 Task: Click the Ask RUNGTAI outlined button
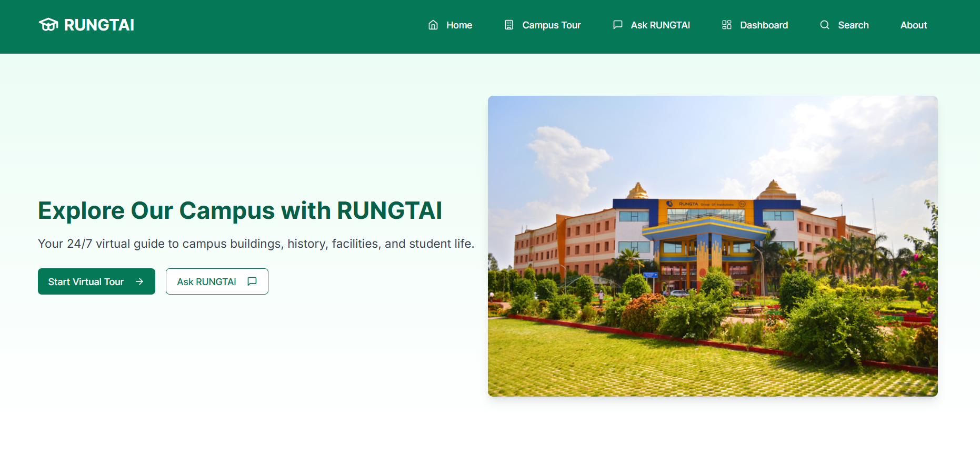tap(217, 281)
